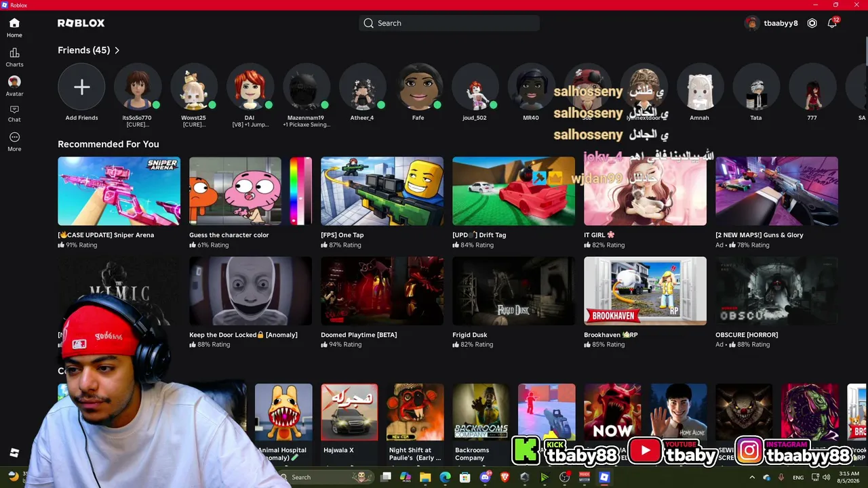
Task: Open friend Fafe's avatar
Action: [418, 87]
